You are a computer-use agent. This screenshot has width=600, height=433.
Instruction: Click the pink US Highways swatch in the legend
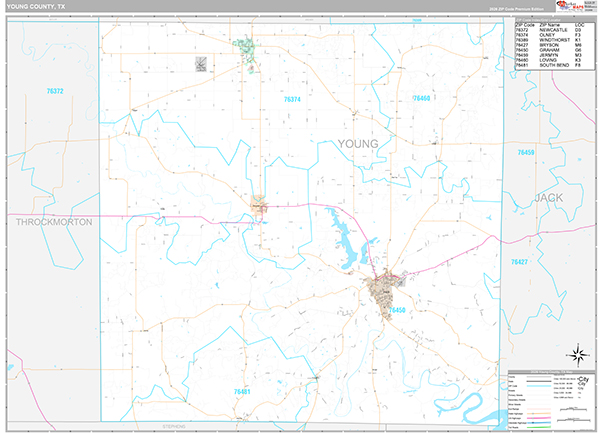(x=539, y=418)
